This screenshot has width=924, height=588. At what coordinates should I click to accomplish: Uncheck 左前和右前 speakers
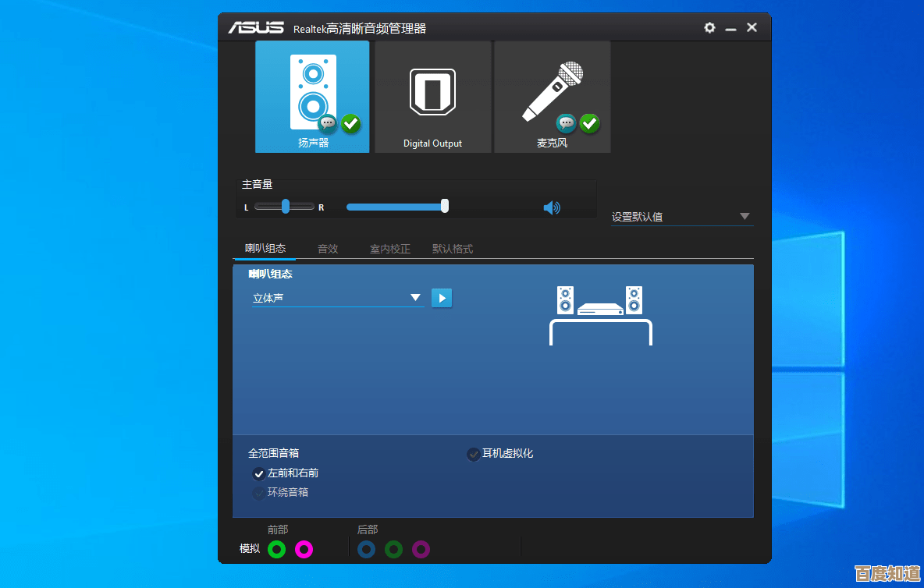pos(259,473)
